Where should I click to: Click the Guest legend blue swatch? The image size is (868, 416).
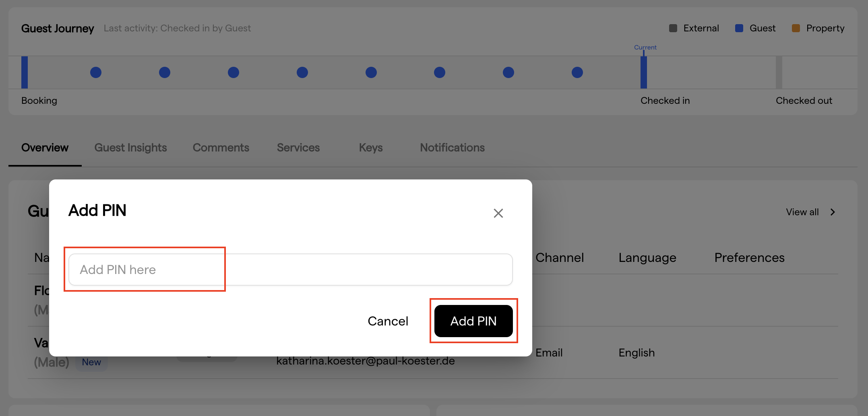[739, 28]
